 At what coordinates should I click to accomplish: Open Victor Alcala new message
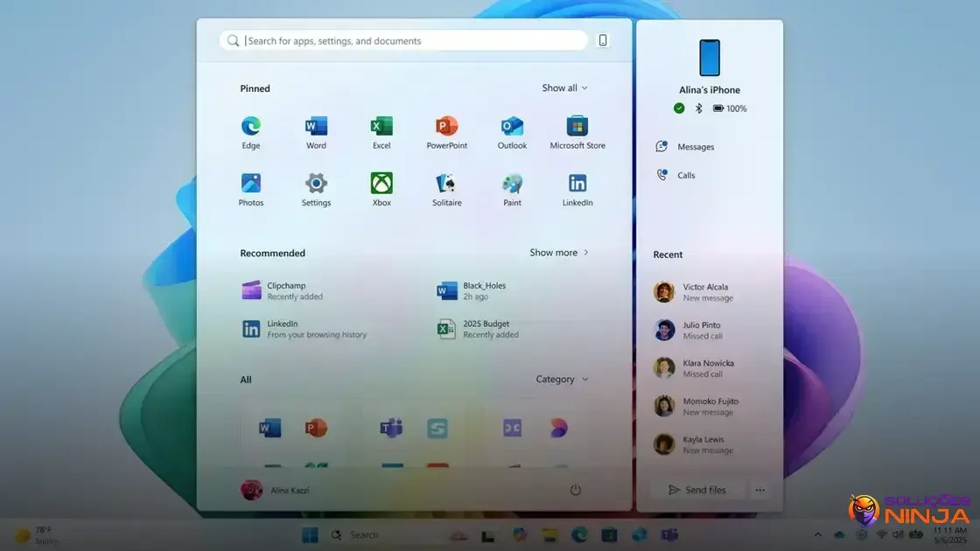694,292
